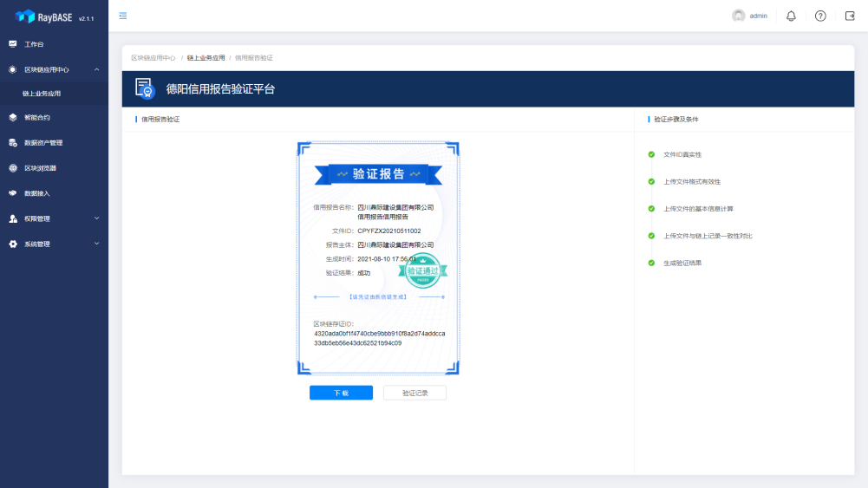Open 工作台 in the sidebar

click(x=34, y=44)
